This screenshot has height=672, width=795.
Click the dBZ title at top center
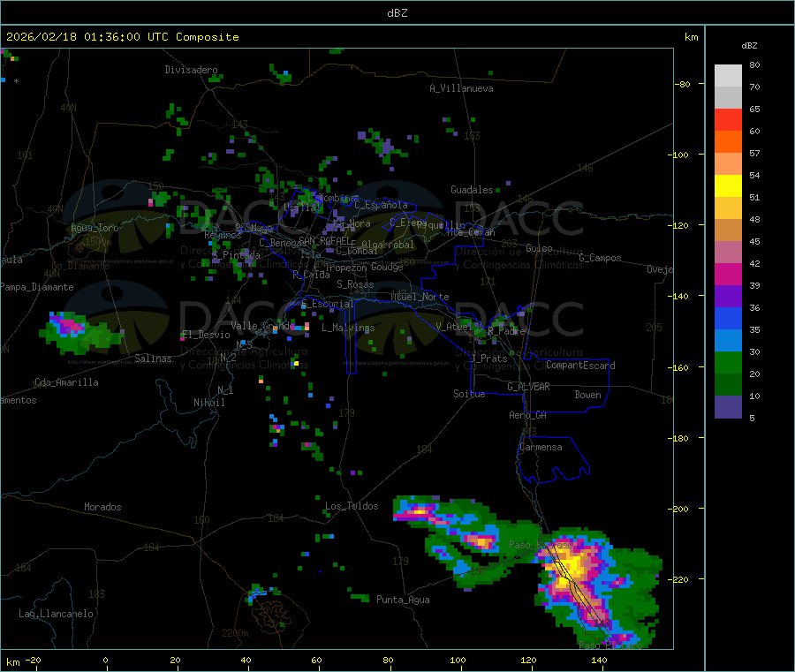[397, 13]
